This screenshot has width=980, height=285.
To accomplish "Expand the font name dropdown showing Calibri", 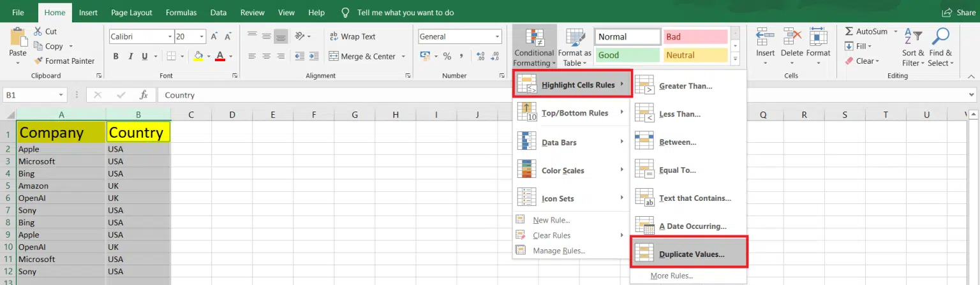I will (x=170, y=37).
